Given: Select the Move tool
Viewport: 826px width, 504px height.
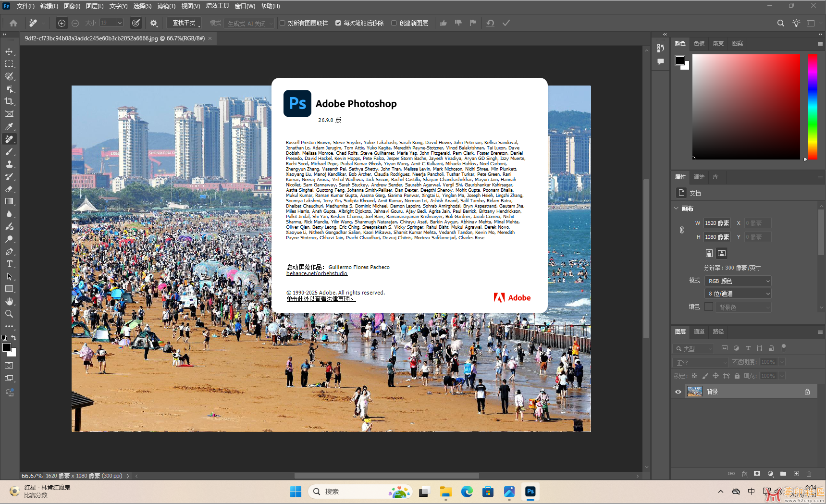Looking at the screenshot, I should (9, 51).
